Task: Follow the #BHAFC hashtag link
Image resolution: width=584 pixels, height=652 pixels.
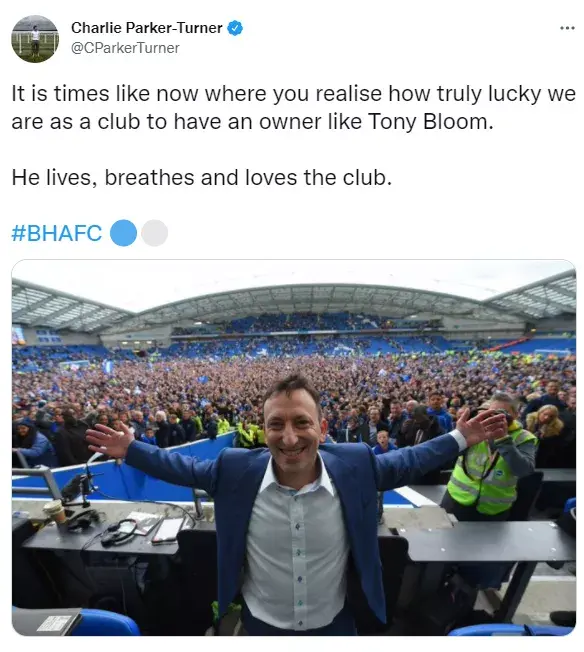Action: [57, 233]
